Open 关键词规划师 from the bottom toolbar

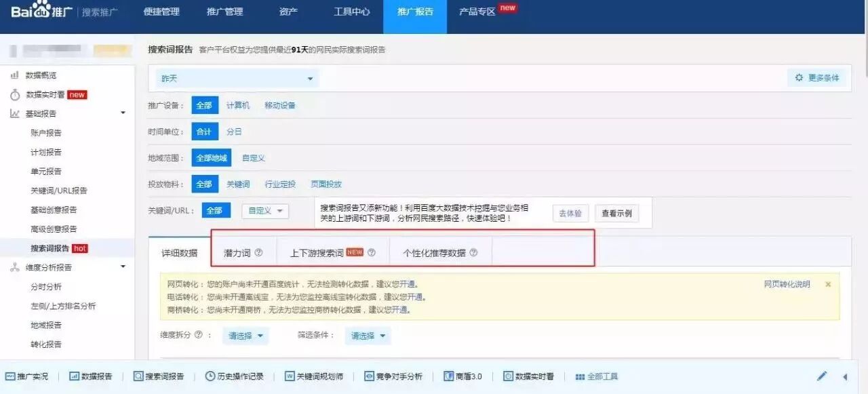[x=315, y=376]
